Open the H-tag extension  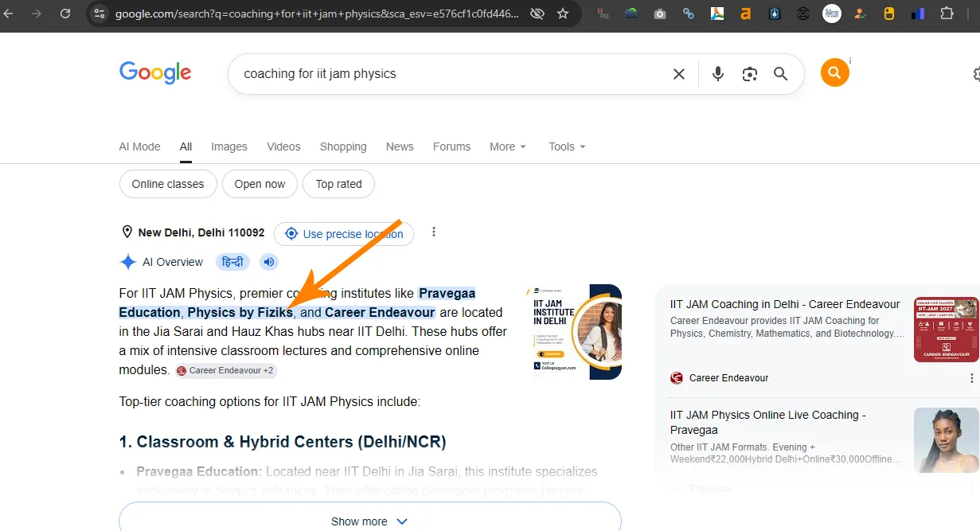(x=603, y=14)
